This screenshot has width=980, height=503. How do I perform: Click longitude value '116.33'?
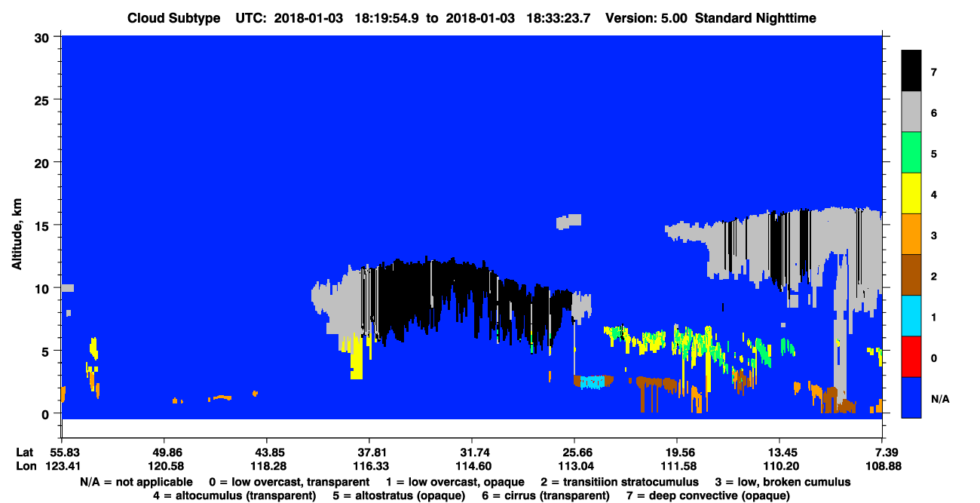[x=369, y=466]
